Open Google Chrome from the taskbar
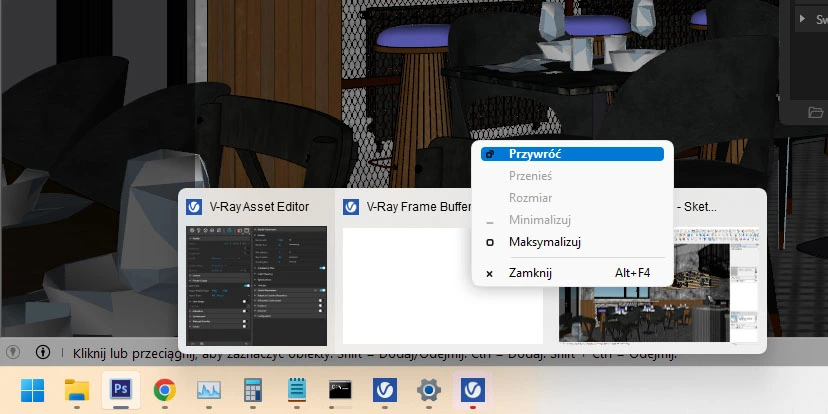Image resolution: width=828 pixels, height=414 pixels. coord(165,390)
